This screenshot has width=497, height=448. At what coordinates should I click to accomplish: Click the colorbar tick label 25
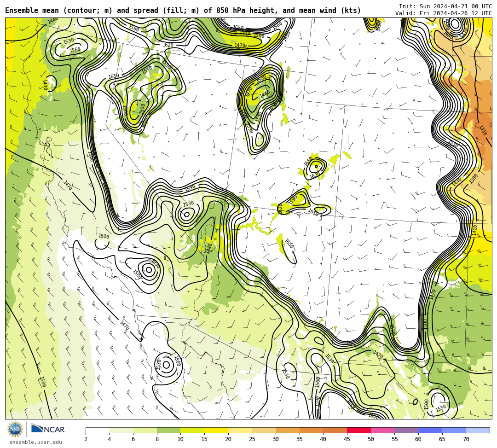pyautogui.click(x=252, y=439)
